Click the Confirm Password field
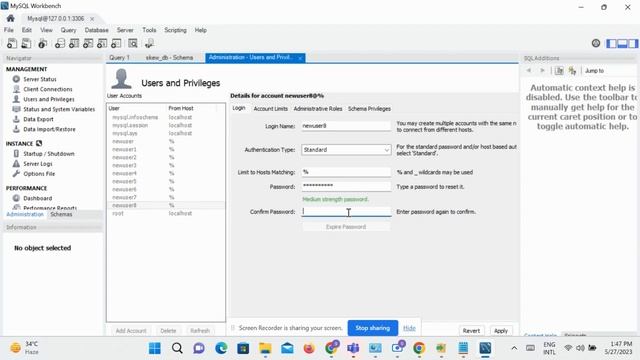640x360 pixels. pos(346,211)
